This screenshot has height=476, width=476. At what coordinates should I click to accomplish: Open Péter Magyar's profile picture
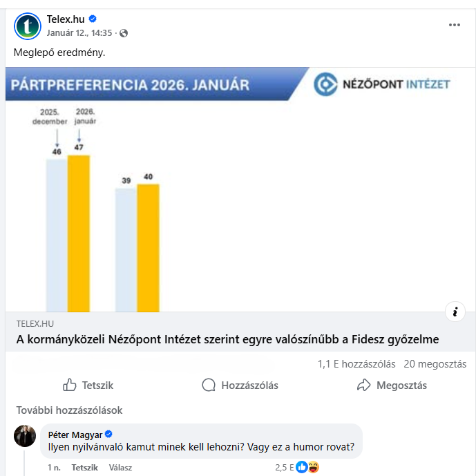tap(25, 436)
